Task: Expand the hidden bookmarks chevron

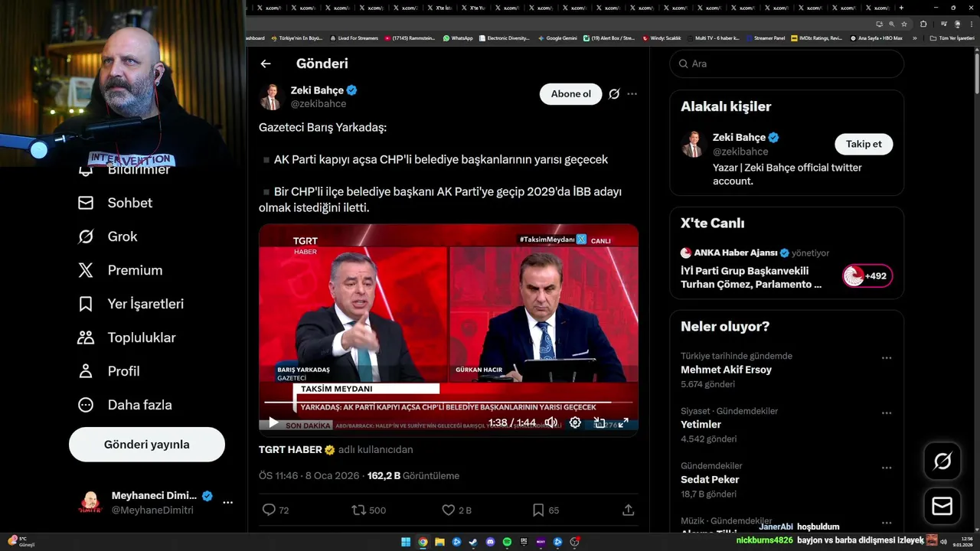Action: point(915,38)
